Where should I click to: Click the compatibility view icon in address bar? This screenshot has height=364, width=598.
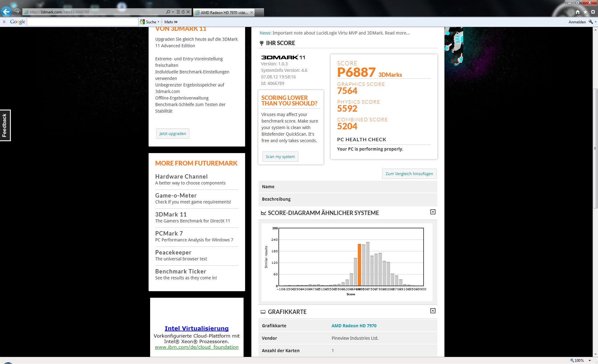click(x=178, y=12)
